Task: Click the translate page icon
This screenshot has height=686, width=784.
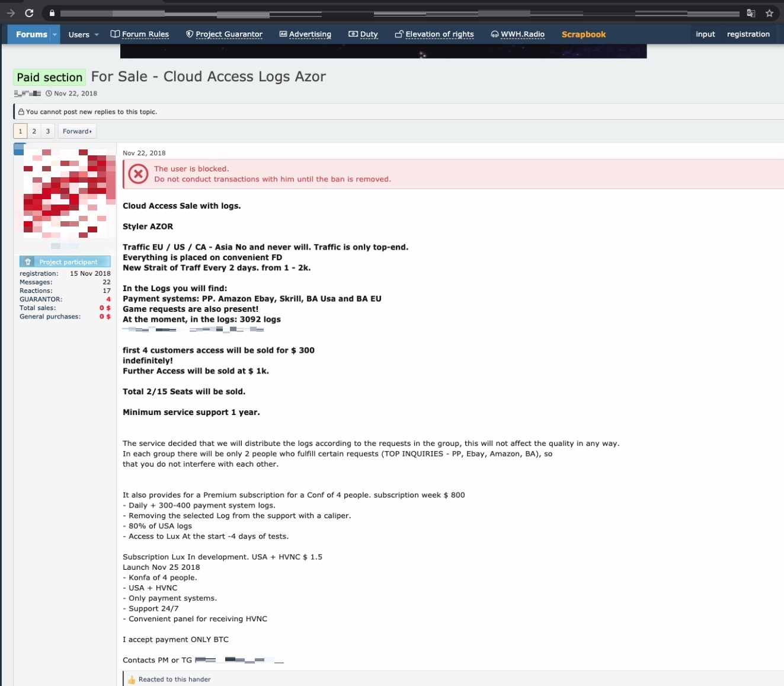Action: tap(751, 13)
